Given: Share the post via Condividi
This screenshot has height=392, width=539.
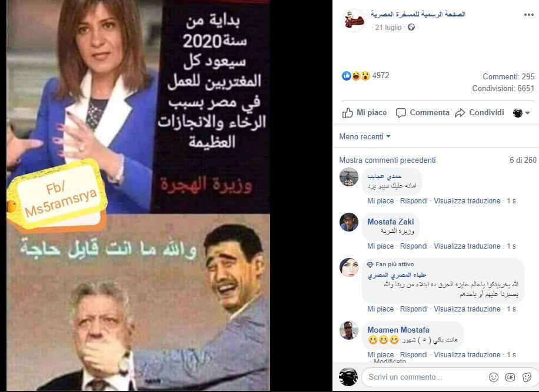Looking at the screenshot, I should (x=480, y=113).
